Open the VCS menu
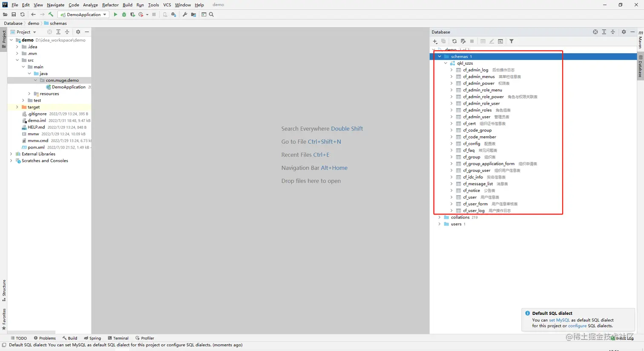Image resolution: width=644 pixels, height=351 pixels. point(167,5)
